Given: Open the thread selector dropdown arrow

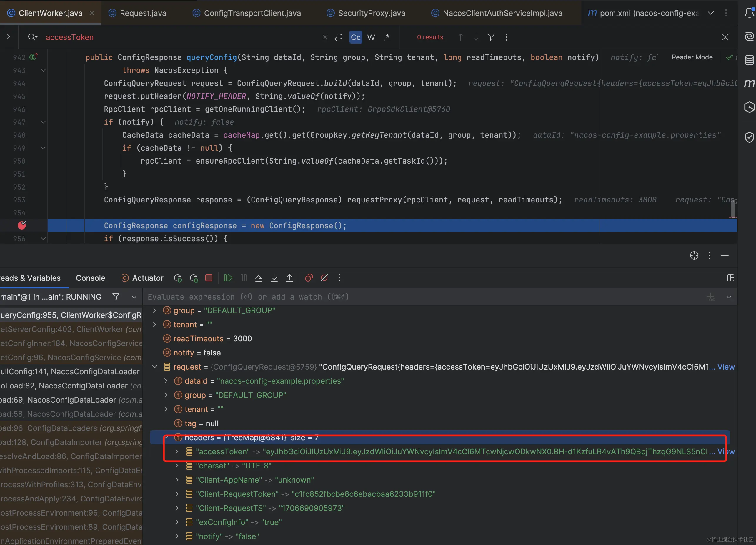Looking at the screenshot, I should [x=134, y=297].
